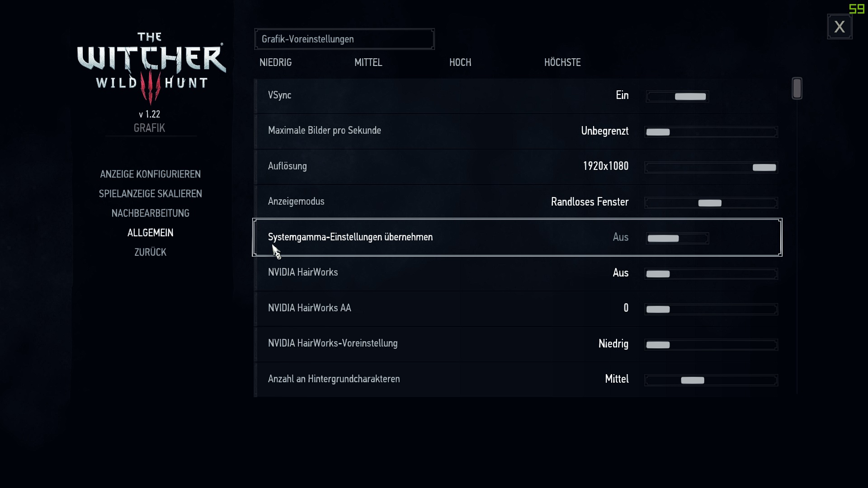Viewport: 868px width, 488px height.
Task: Select the HÖCHSTE graphics preset
Action: (562, 62)
